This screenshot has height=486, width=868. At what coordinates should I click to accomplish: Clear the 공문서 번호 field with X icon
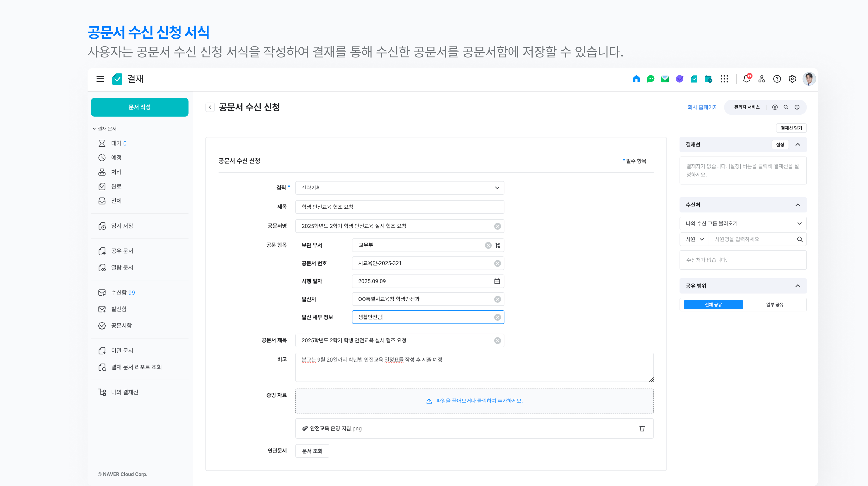[497, 263]
